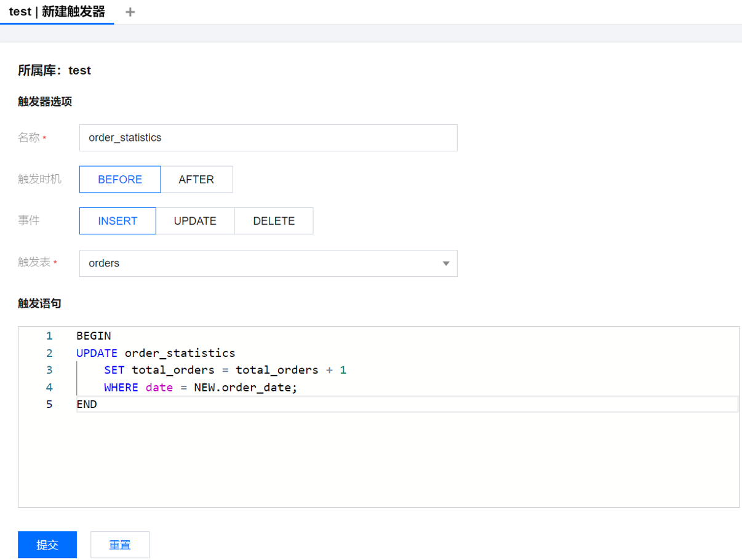Select AFTER as trigger timing
Image resolution: width=742 pixels, height=560 pixels.
[196, 180]
